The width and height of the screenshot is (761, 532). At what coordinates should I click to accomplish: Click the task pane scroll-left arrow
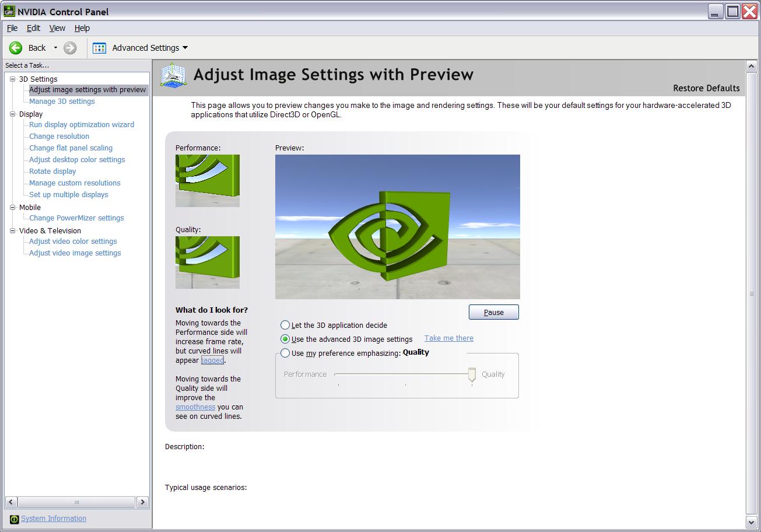pyautogui.click(x=11, y=502)
